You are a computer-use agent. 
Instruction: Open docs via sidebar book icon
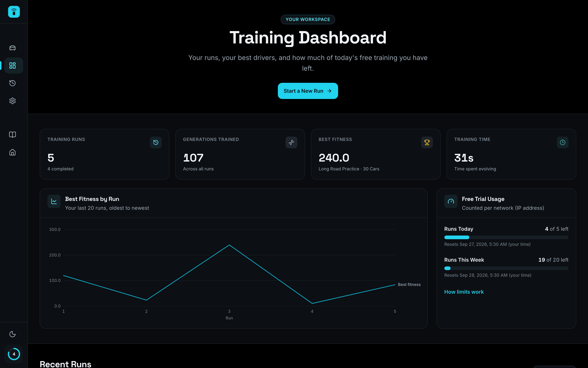point(12,135)
